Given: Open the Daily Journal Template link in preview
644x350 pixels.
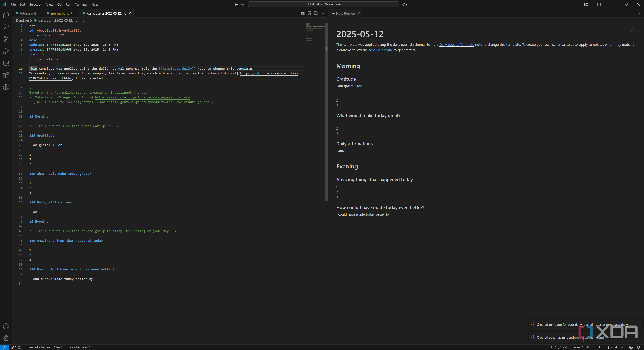Looking at the screenshot, I should click(x=457, y=44).
